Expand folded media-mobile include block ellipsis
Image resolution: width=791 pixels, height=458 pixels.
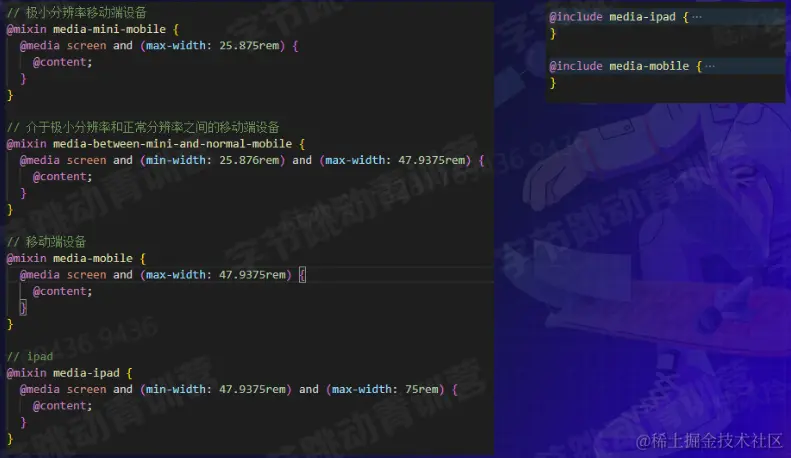[710, 66]
